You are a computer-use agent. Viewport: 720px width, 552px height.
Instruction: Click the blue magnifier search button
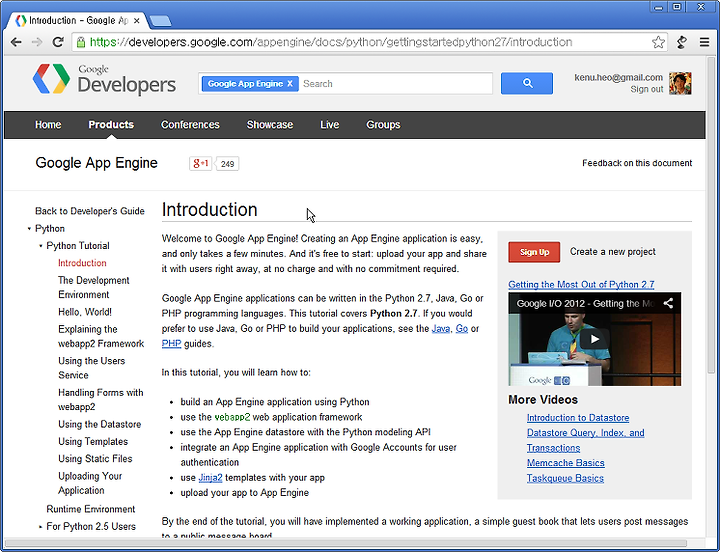point(527,84)
